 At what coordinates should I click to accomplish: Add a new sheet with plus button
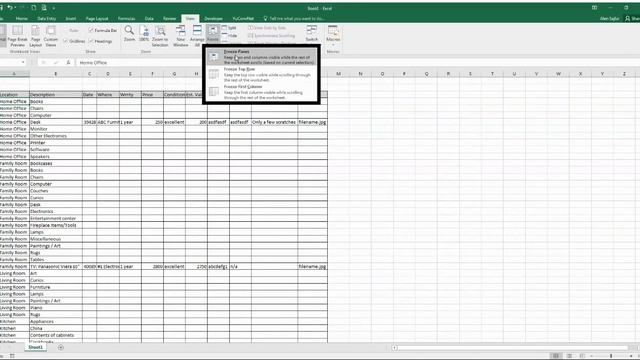coord(61,347)
